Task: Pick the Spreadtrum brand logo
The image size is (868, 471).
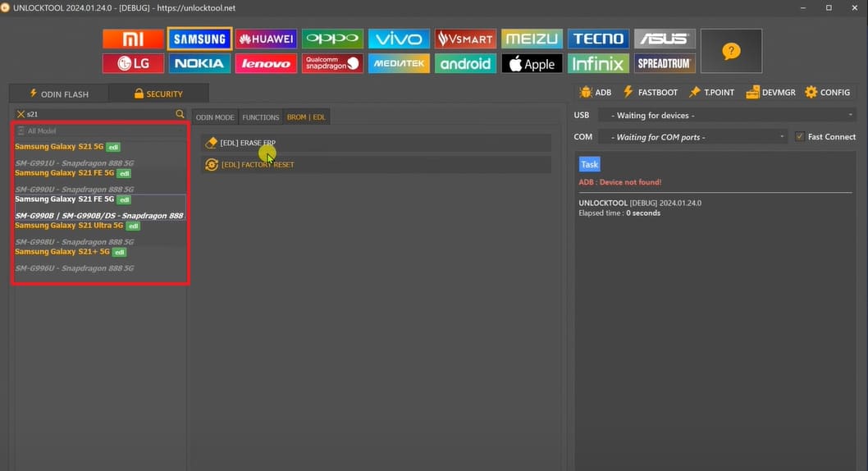Action: click(665, 64)
